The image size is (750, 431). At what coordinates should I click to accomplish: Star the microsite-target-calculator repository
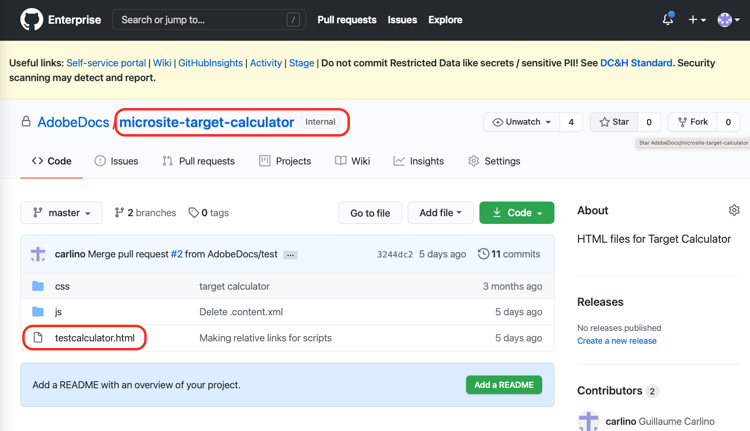614,122
